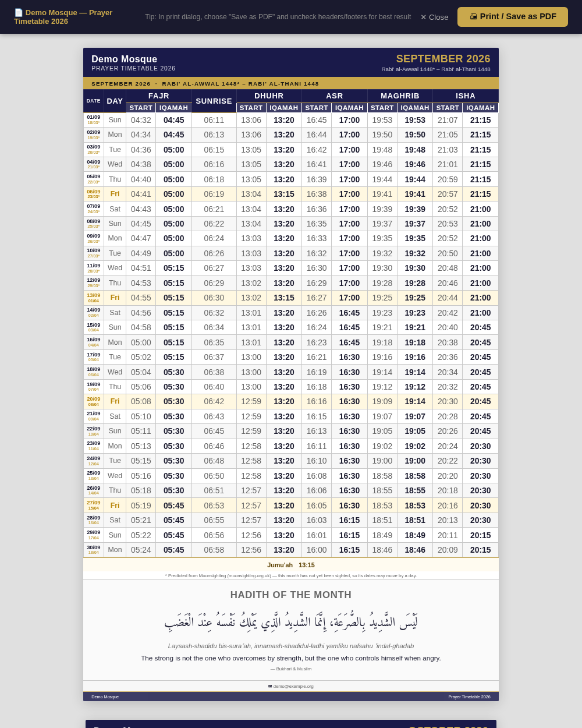
Task: Select date cell 30/09
Action: point(94,550)
